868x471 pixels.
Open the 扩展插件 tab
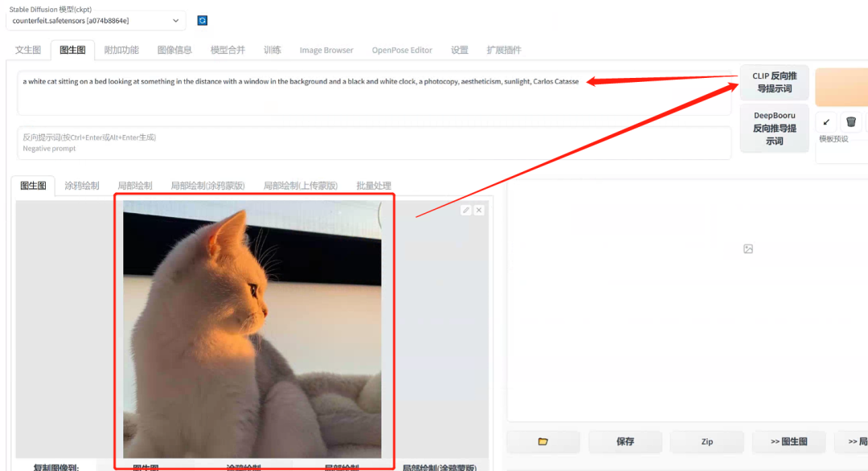[504, 50]
